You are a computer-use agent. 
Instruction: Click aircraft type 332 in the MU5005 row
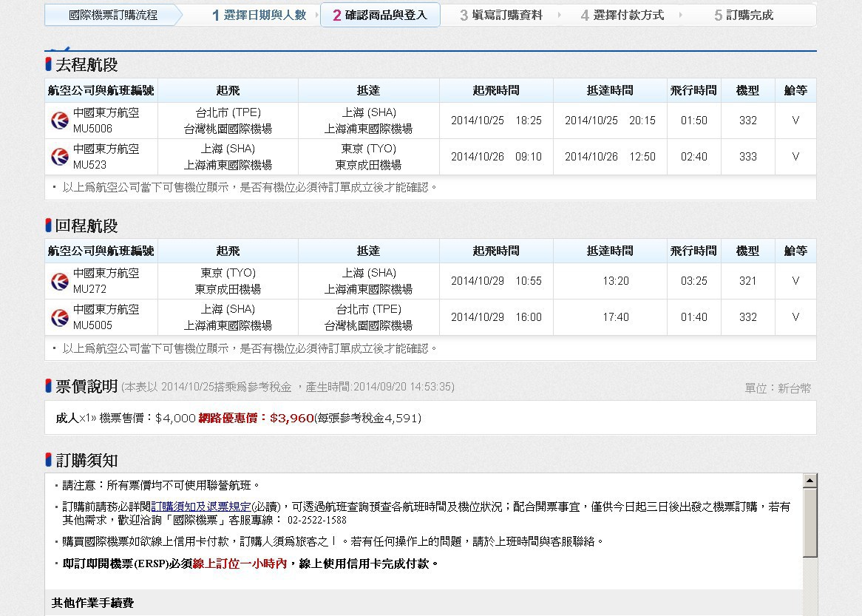[x=747, y=317]
